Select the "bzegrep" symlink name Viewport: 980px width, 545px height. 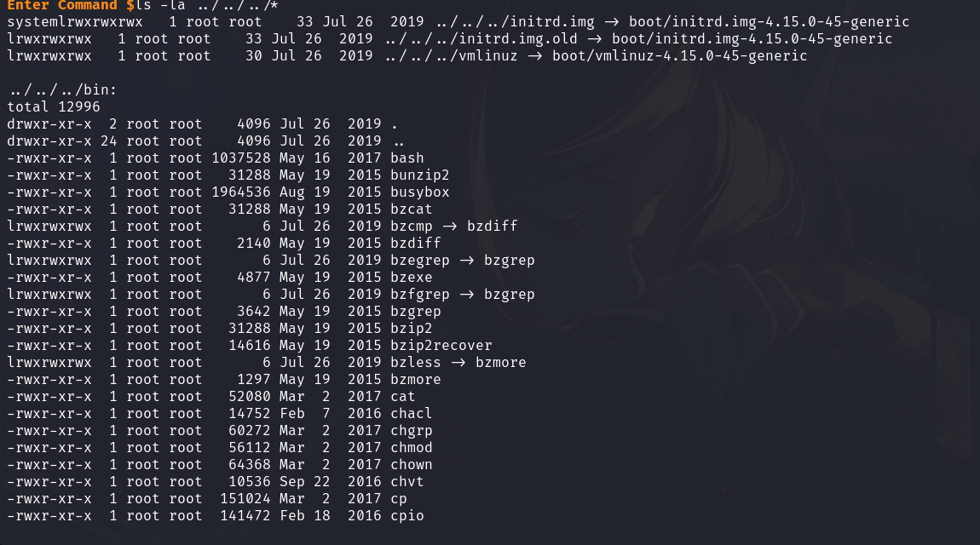tap(420, 260)
